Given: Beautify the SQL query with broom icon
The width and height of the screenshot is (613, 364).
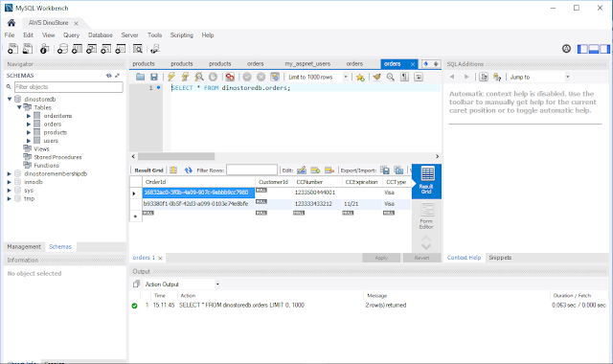Looking at the screenshot, I should (x=376, y=77).
